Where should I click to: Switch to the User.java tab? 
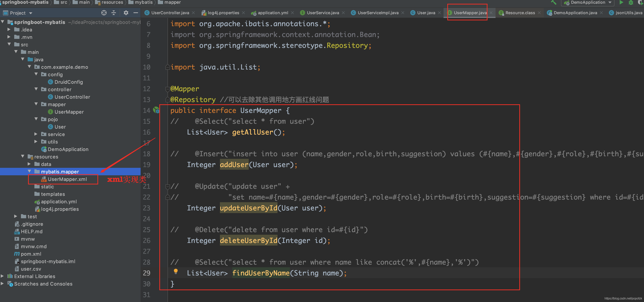426,13
